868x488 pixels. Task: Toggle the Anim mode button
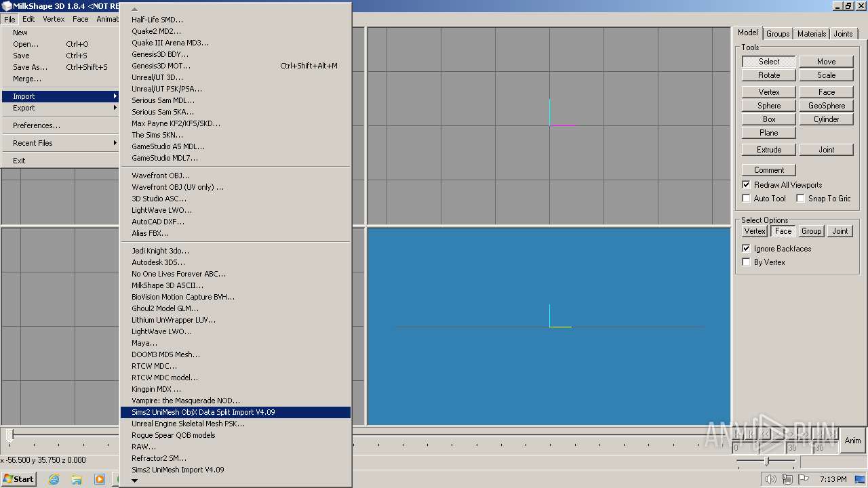coord(852,441)
